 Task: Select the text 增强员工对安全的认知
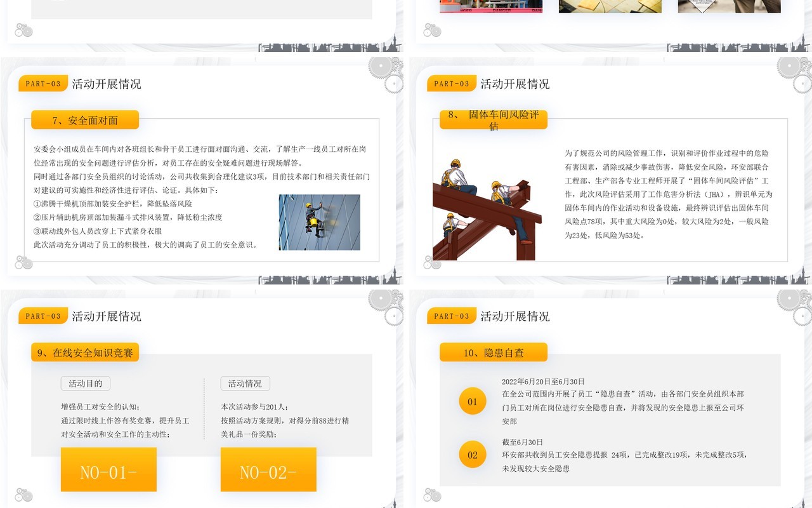(x=101, y=407)
